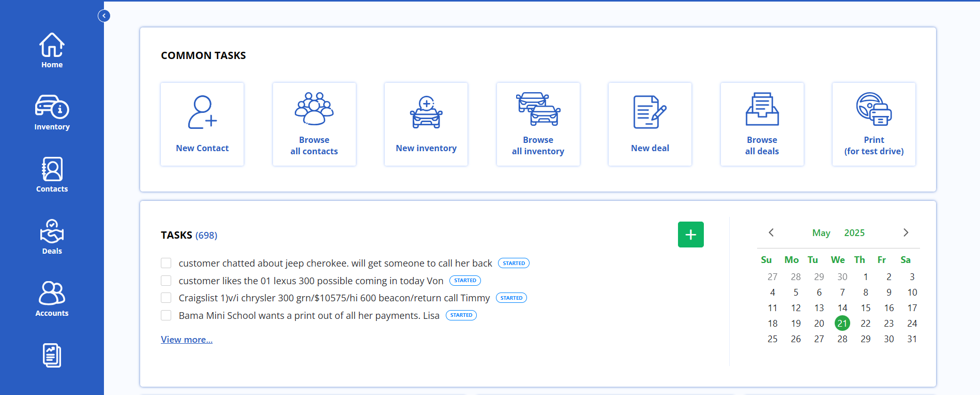Select today, May 21, in calendar
Image resolution: width=980 pixels, height=395 pixels.
842,324
